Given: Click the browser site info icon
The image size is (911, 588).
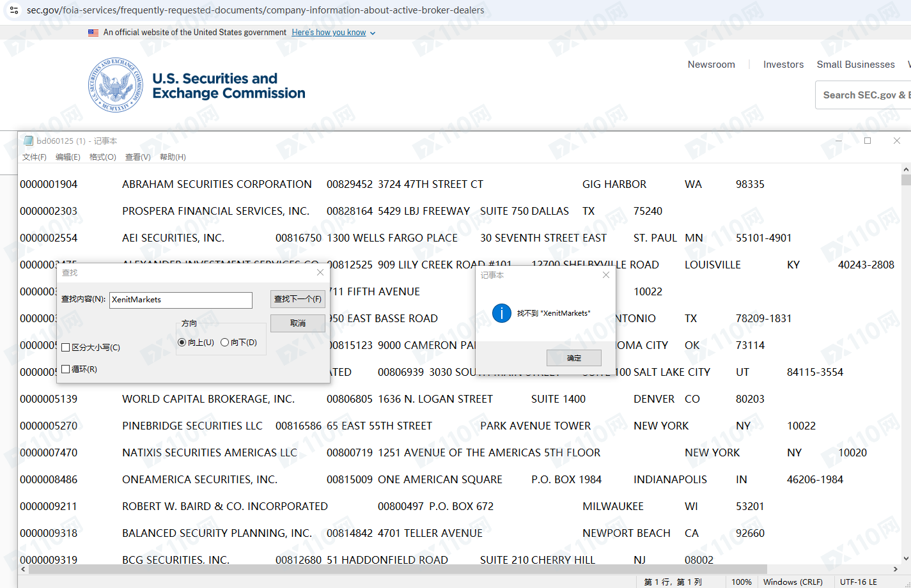Looking at the screenshot, I should (x=14, y=10).
